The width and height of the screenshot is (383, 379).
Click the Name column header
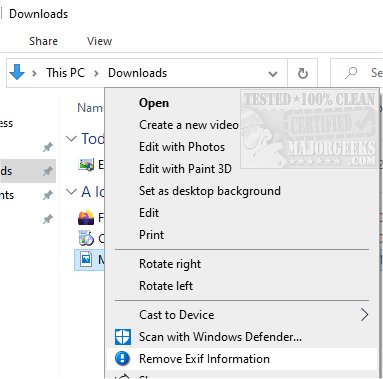click(x=90, y=108)
